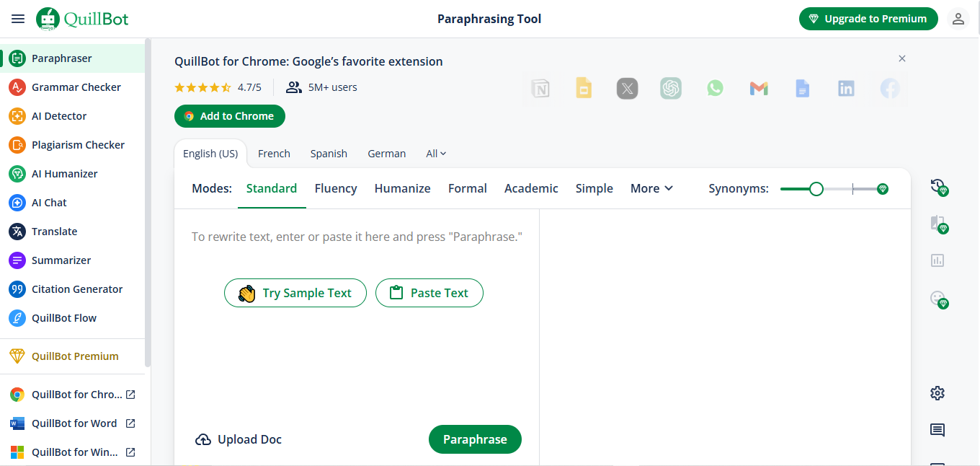Open the Summarizer tool
980x466 pixels.
tap(61, 260)
